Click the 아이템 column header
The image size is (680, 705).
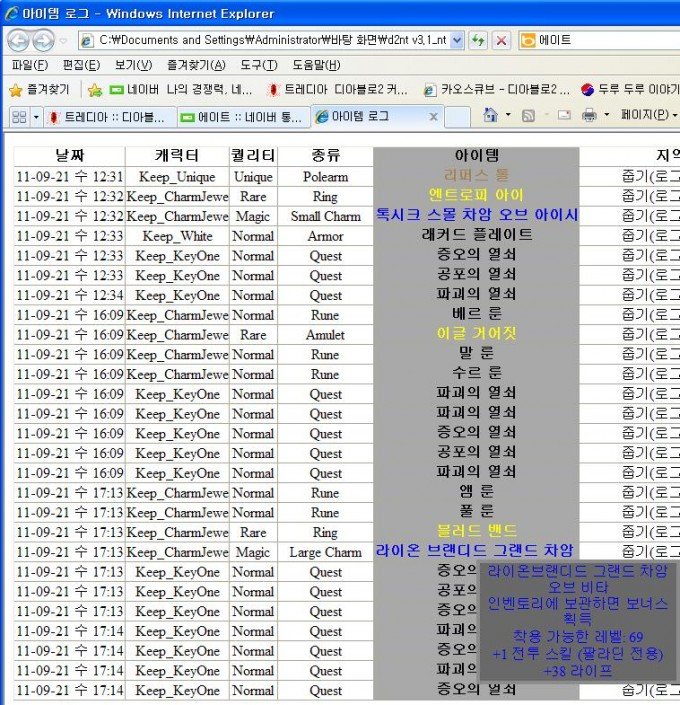click(476, 156)
